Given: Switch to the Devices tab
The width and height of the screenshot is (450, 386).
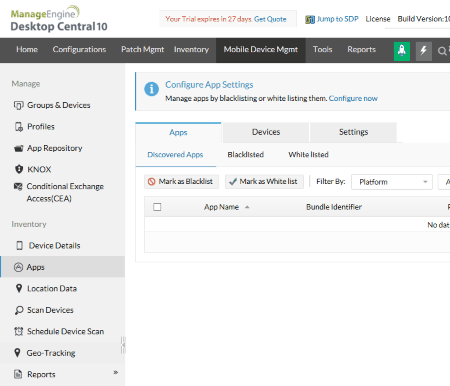Looking at the screenshot, I should [266, 132].
